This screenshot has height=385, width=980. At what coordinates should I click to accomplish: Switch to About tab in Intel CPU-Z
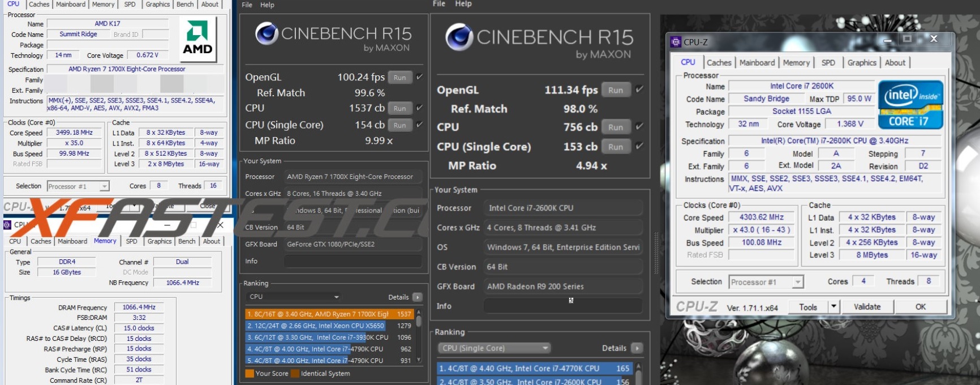click(x=895, y=63)
